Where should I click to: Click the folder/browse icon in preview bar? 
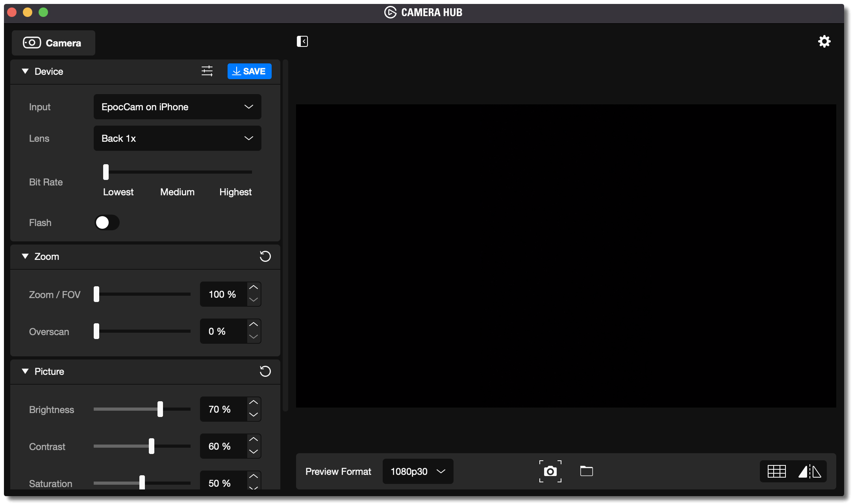586,471
